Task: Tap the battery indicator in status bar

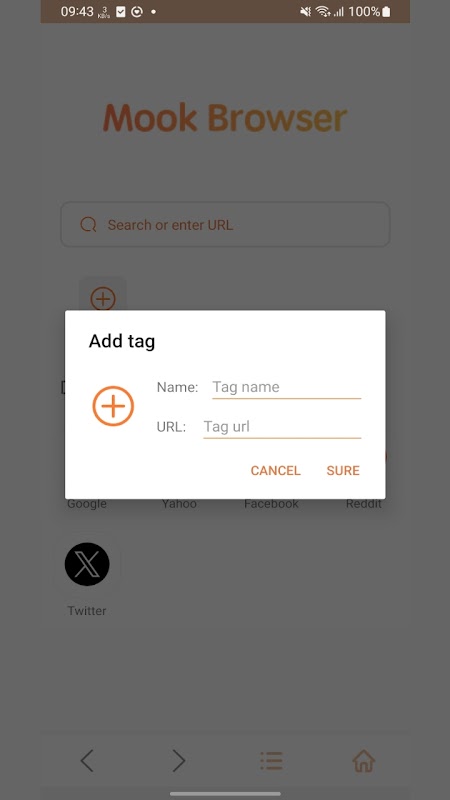Action: click(386, 11)
